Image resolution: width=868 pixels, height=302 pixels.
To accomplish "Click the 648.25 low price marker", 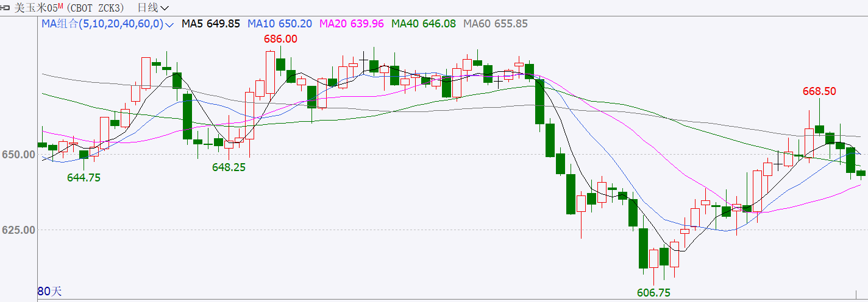I will [x=229, y=167].
